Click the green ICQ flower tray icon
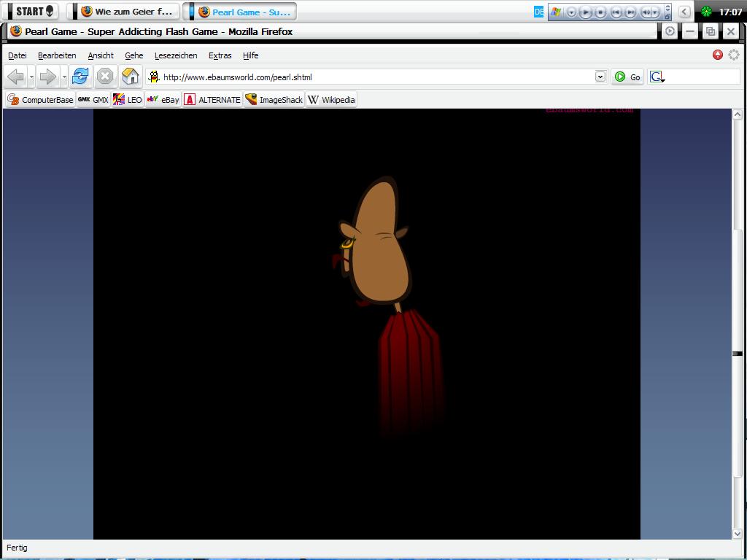The width and height of the screenshot is (747, 560). coord(706,12)
